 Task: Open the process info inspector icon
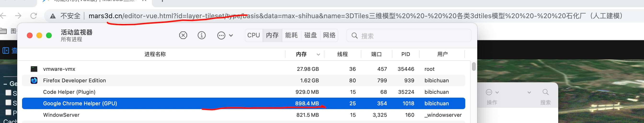click(x=201, y=35)
